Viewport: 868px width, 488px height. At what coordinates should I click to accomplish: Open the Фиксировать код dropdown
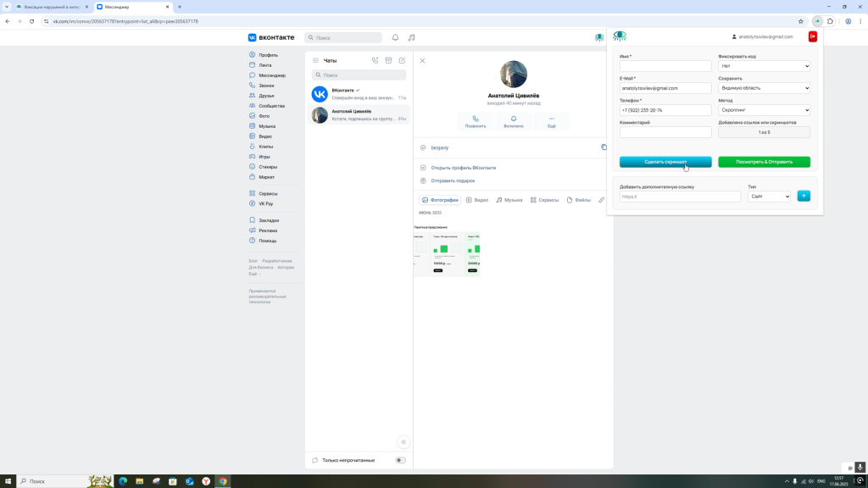[x=764, y=66]
